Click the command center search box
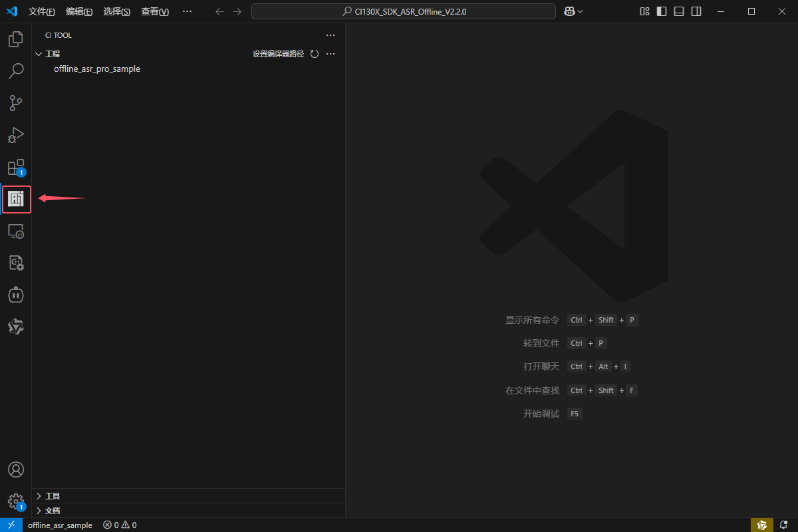 click(404, 11)
